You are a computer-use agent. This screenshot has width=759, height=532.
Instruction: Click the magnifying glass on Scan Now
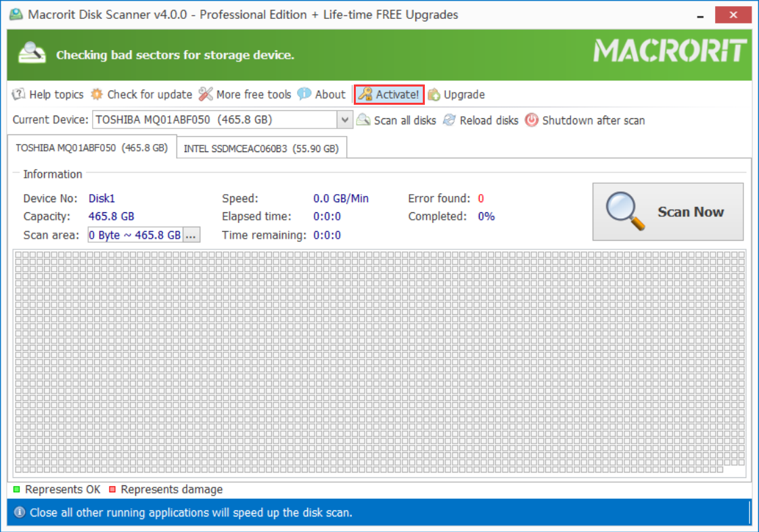[625, 212]
